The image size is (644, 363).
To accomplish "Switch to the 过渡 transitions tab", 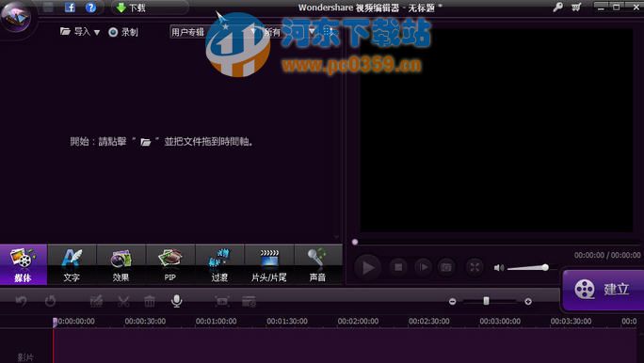I will click(x=219, y=264).
